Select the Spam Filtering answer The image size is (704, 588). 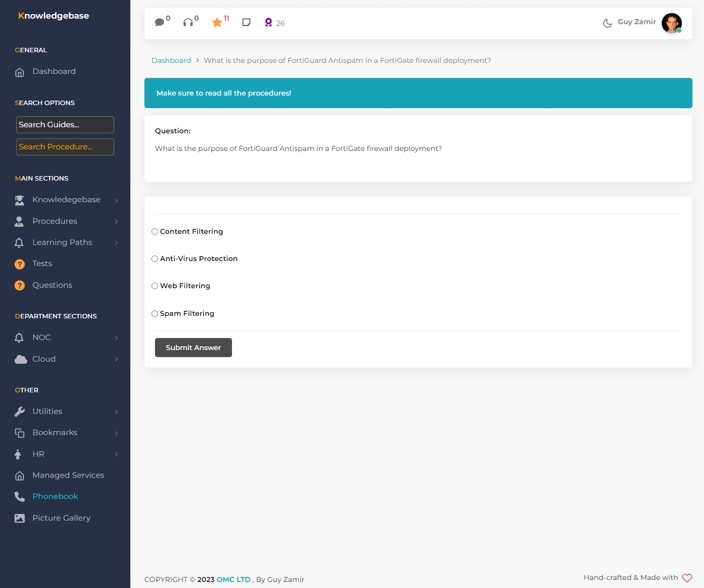(155, 314)
